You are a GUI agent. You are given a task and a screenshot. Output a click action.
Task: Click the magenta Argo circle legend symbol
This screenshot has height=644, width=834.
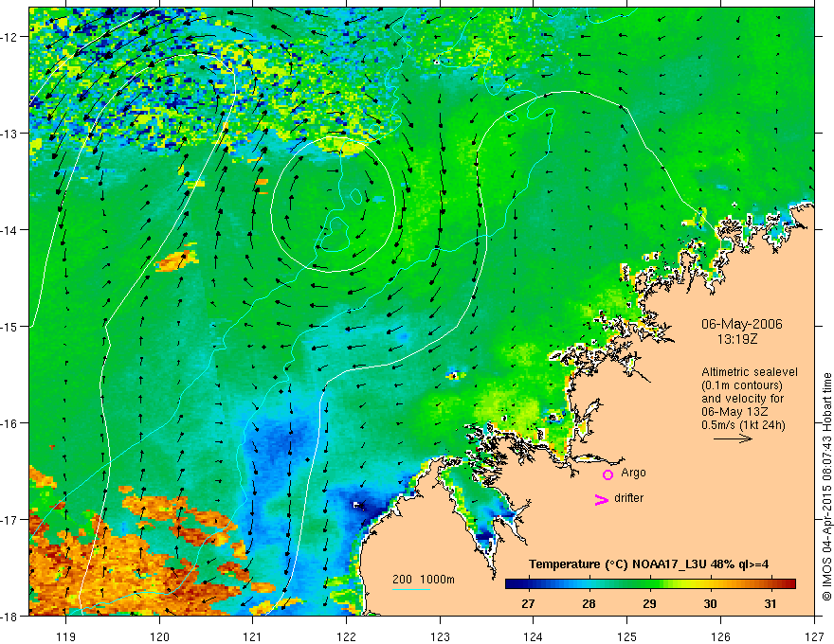click(x=607, y=474)
